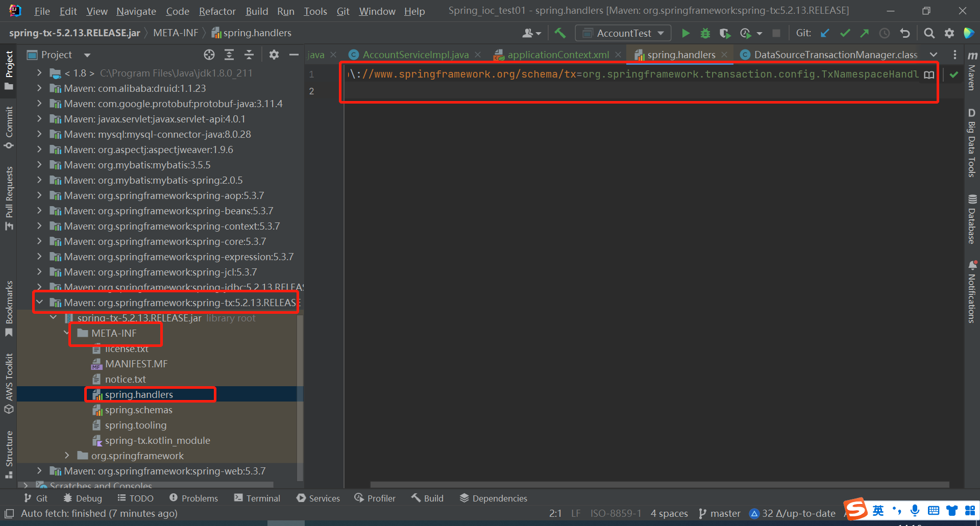Expand Maven spring-aop:5.3.7 node
Image resolution: width=980 pixels, height=526 pixels.
(39, 195)
